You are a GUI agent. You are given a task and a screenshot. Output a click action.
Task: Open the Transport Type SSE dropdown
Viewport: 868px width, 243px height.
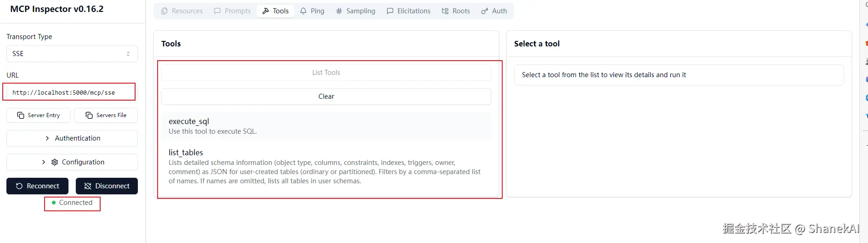click(72, 54)
